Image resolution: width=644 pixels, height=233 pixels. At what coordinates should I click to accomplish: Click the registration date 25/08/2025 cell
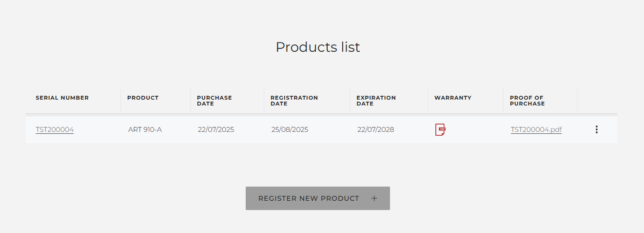click(290, 129)
